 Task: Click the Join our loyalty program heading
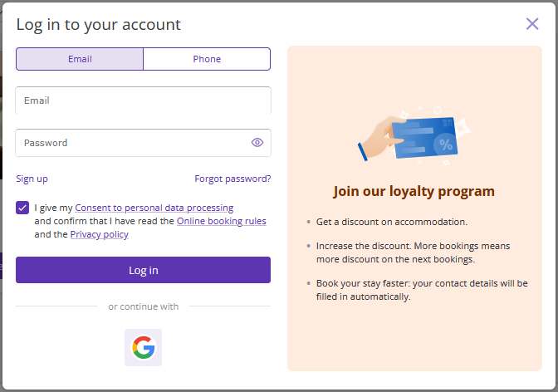pyautogui.click(x=414, y=192)
